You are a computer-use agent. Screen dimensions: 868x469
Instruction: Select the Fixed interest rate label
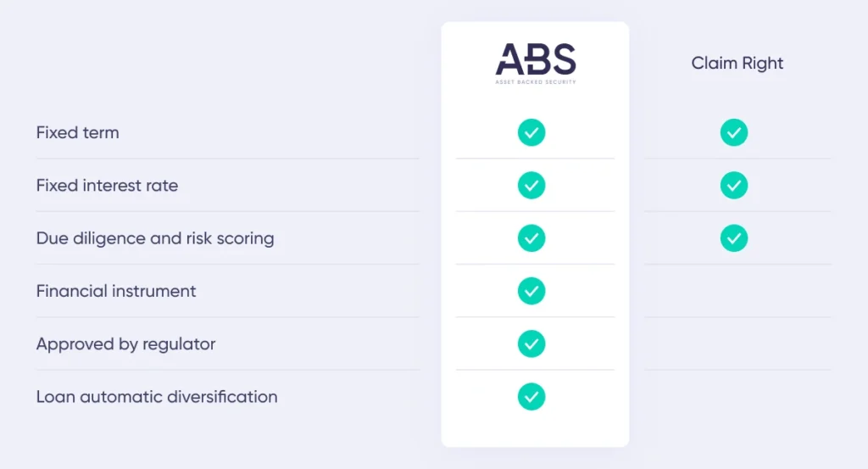[x=107, y=186]
